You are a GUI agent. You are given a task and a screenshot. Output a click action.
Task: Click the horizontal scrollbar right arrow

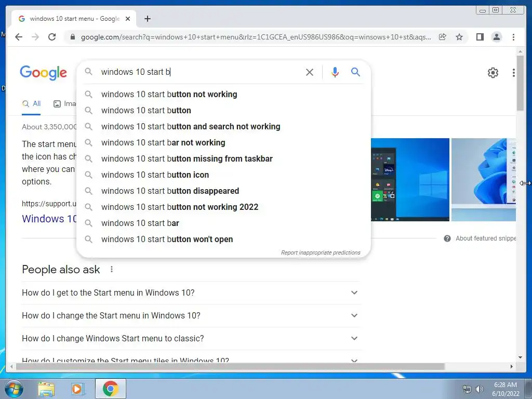click(512, 366)
